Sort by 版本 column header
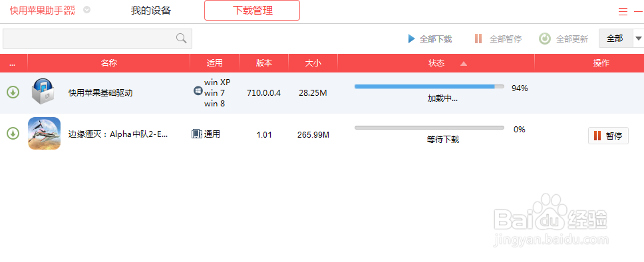This screenshot has height=262, width=644. (x=263, y=63)
